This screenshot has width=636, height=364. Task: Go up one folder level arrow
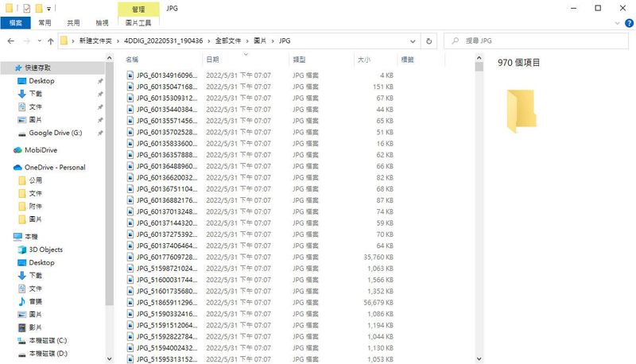pos(51,41)
